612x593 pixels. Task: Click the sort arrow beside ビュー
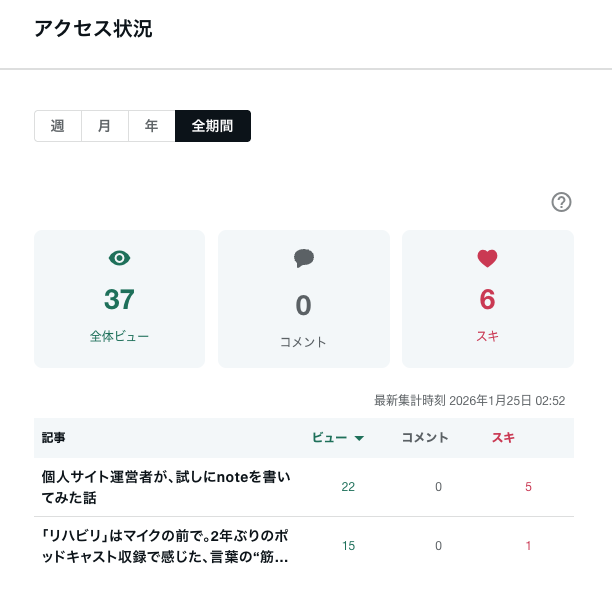359,438
